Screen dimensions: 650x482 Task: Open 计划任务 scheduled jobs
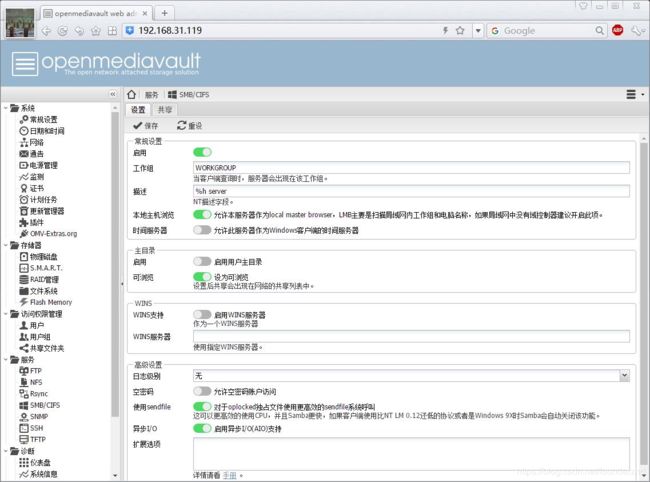point(39,199)
